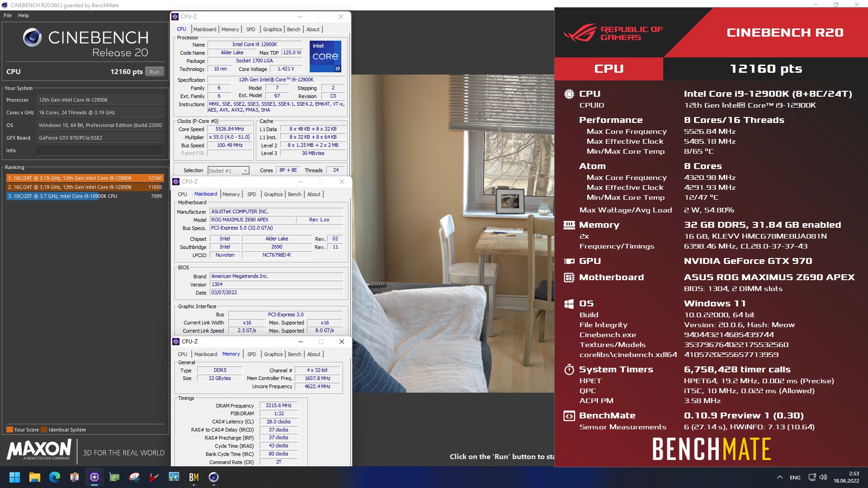Open About tab in top CPU-Z window
The image size is (868, 488).
point(313,29)
